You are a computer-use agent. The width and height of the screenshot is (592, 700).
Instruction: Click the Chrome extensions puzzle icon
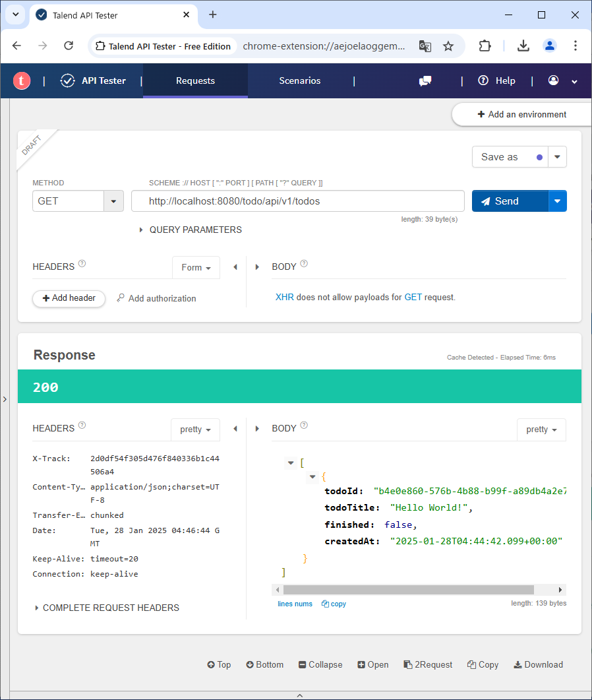(x=485, y=46)
